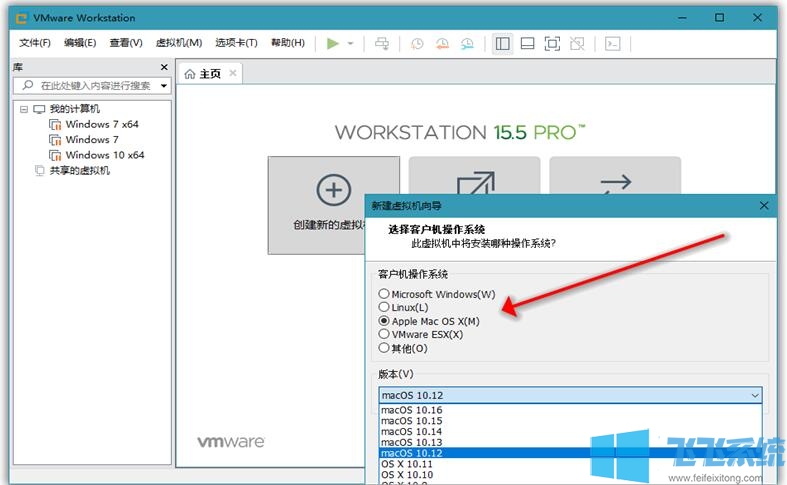Click the console view toolbar icon
Image resolution: width=787 pixels, height=485 pixels.
612,44
